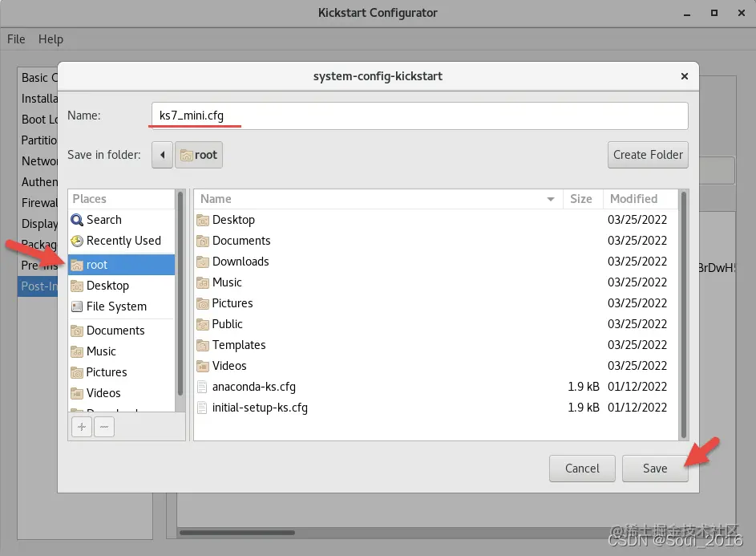Select Partition Information in Kickstart sidebar

pyautogui.click(x=38, y=140)
